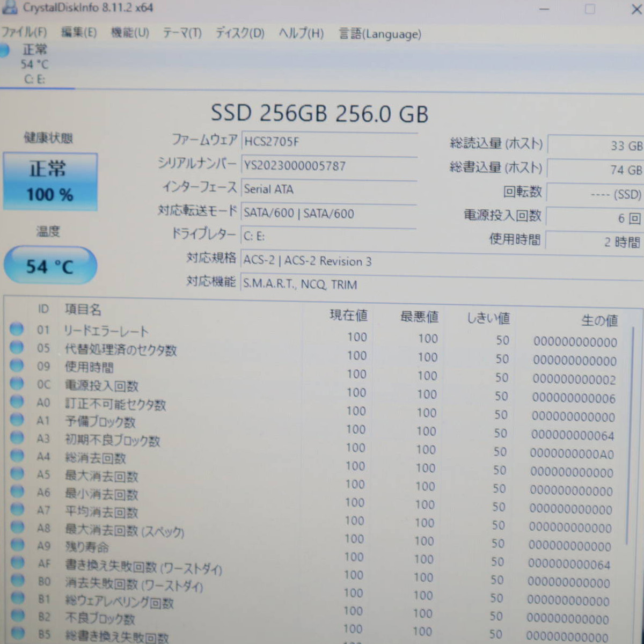
Task: Click the interface field Serial ATA
Action: (329, 189)
